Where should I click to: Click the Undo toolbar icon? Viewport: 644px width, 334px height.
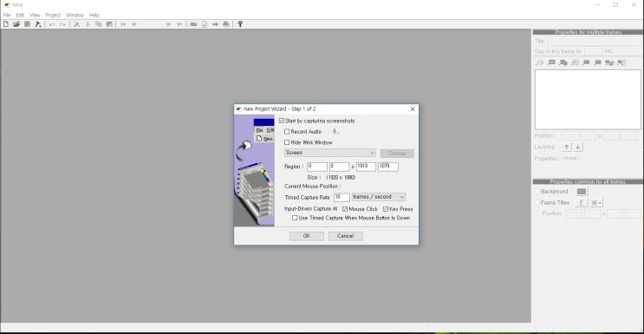(x=52, y=24)
